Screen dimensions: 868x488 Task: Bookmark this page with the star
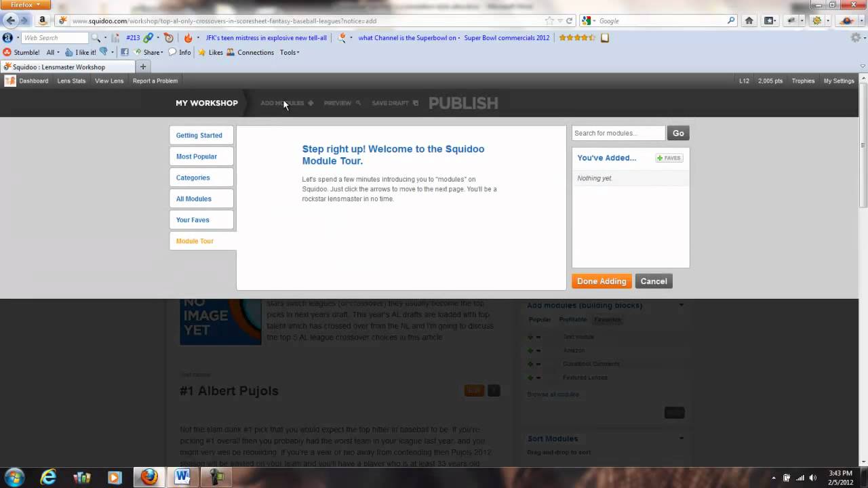[x=549, y=21]
